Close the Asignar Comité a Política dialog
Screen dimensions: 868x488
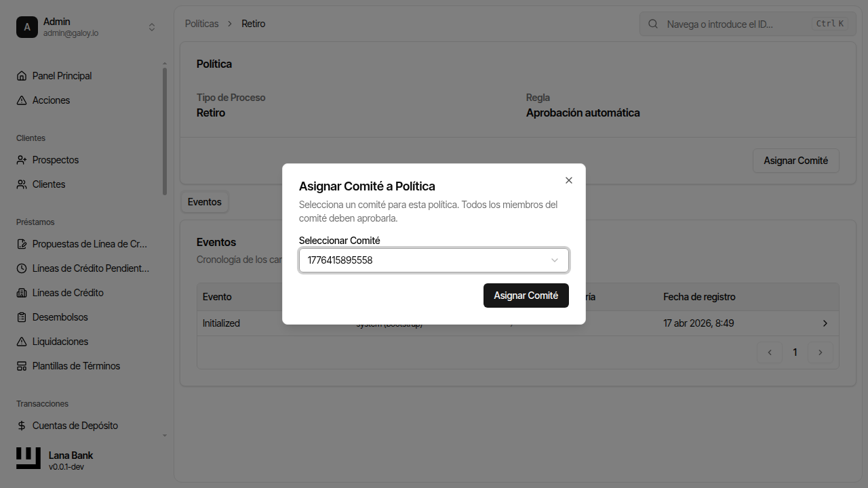pyautogui.click(x=568, y=180)
